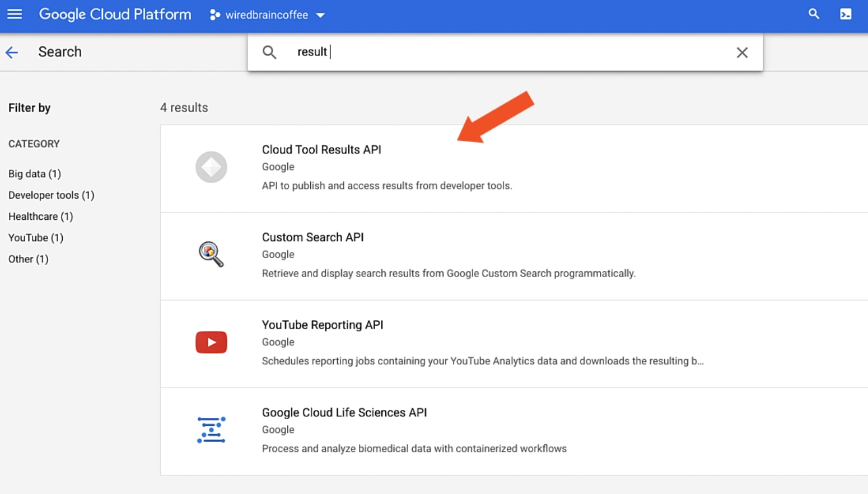
Task: Click the Cloud Tool Results API icon
Action: coord(211,167)
